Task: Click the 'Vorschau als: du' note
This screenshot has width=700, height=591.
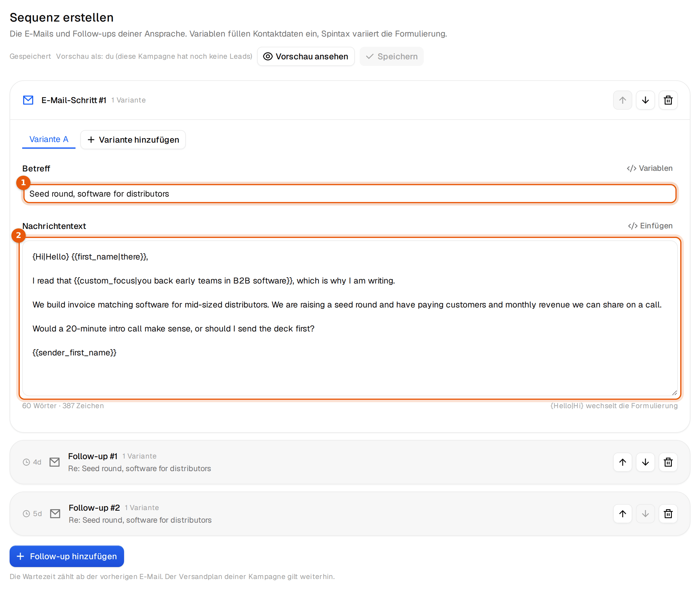Action: [154, 56]
